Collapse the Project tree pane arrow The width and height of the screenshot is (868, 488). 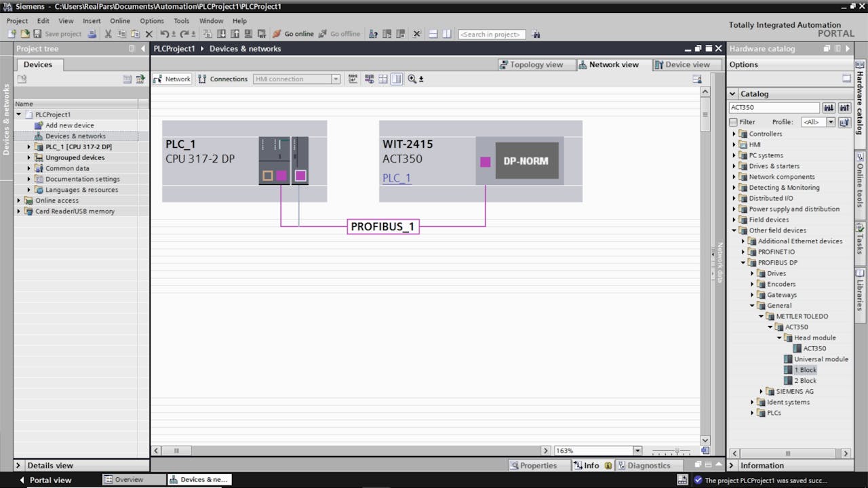(x=142, y=49)
